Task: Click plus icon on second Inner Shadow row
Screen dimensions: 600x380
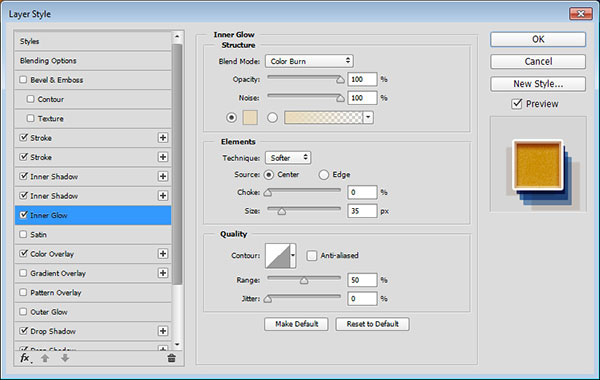Action: [x=163, y=196]
